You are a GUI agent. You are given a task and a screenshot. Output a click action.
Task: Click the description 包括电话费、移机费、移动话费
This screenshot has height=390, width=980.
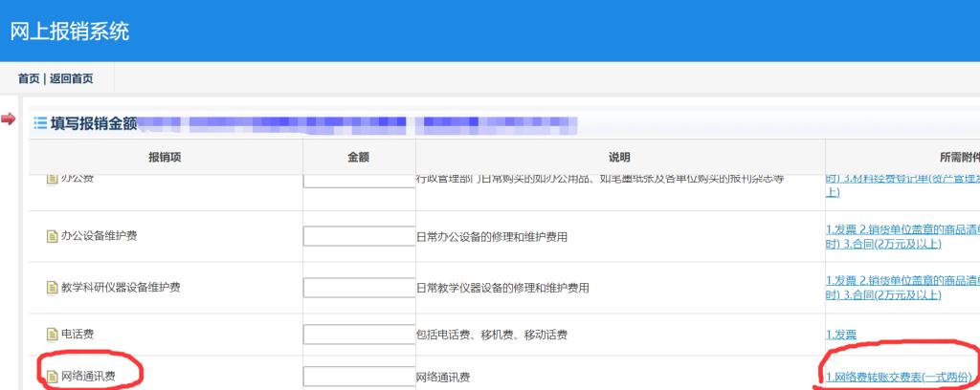[492, 336]
